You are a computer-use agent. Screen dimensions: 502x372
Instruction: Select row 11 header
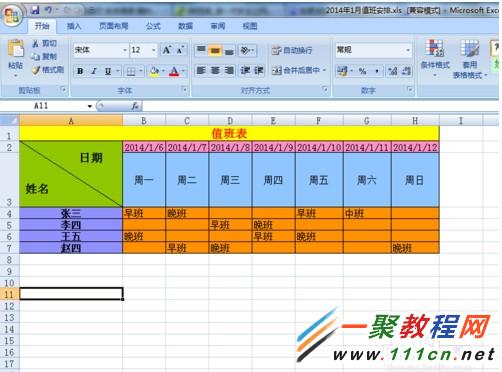(x=9, y=294)
